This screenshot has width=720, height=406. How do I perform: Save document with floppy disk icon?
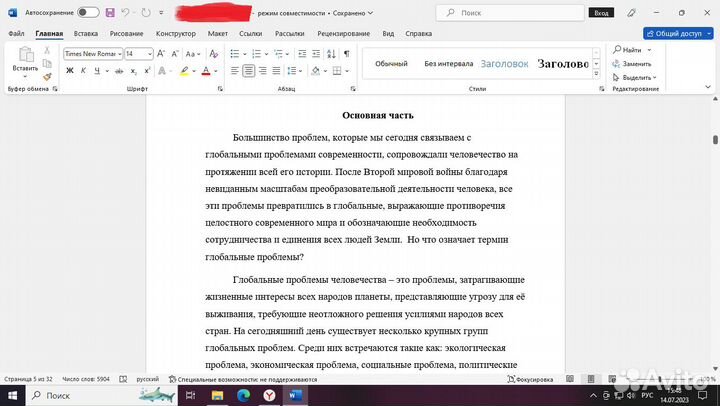[x=110, y=12]
